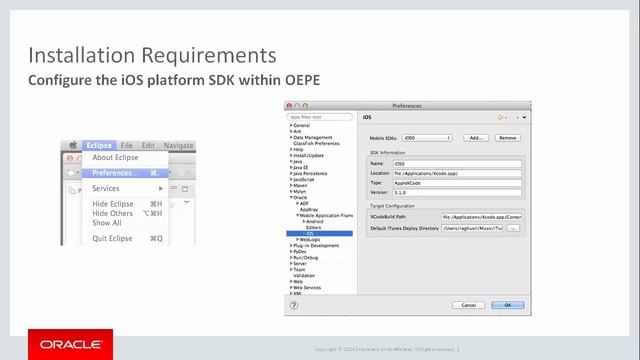The height and width of the screenshot is (360, 640).
Task: Click the SDK Location field
Action: pos(457,173)
